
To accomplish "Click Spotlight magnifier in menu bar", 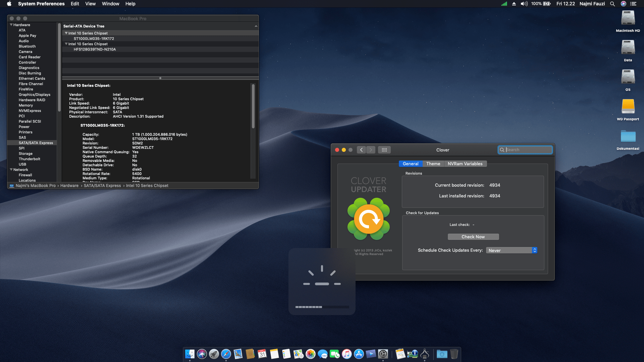I will tap(612, 4).
